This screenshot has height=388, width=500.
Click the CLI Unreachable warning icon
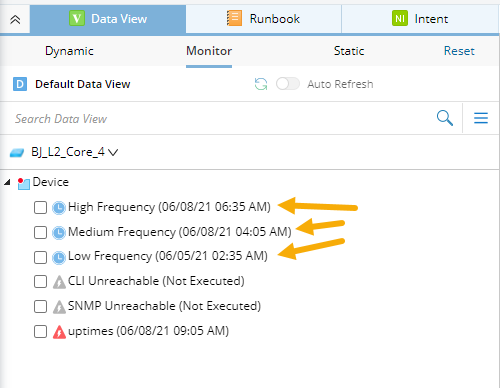[59, 282]
